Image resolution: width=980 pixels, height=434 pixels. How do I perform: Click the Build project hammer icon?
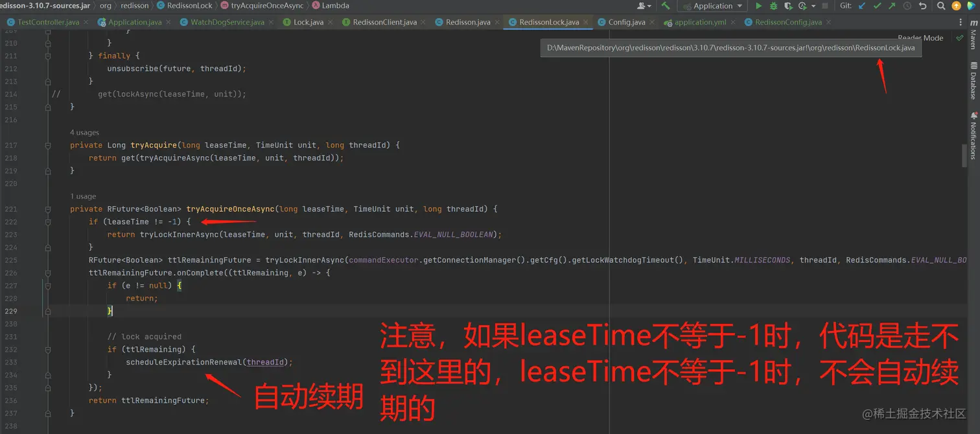[x=666, y=6]
